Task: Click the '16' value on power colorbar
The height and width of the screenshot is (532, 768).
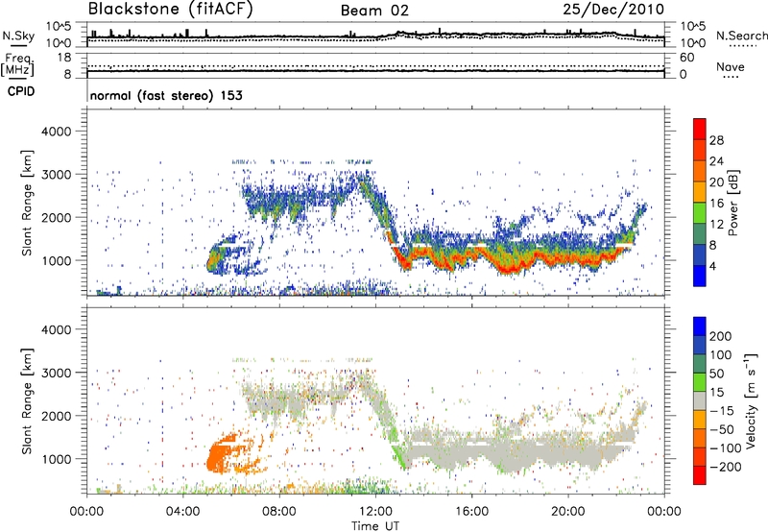Action: click(x=716, y=204)
